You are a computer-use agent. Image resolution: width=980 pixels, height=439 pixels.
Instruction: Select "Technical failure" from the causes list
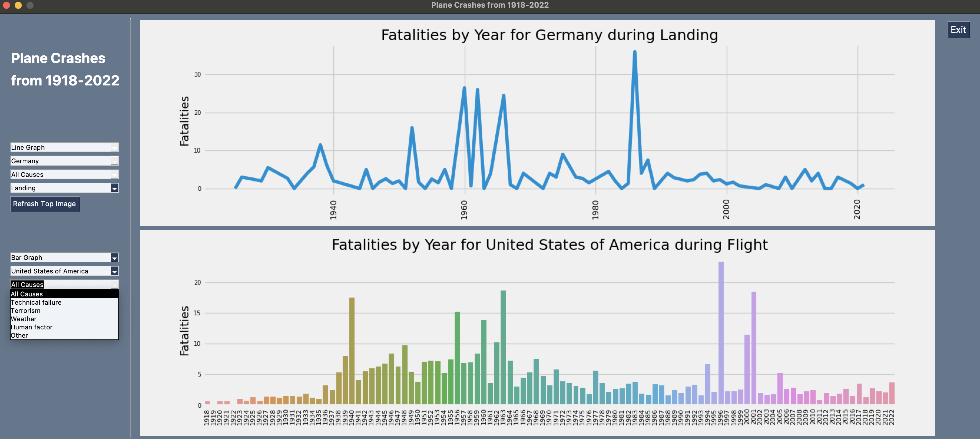(x=36, y=302)
